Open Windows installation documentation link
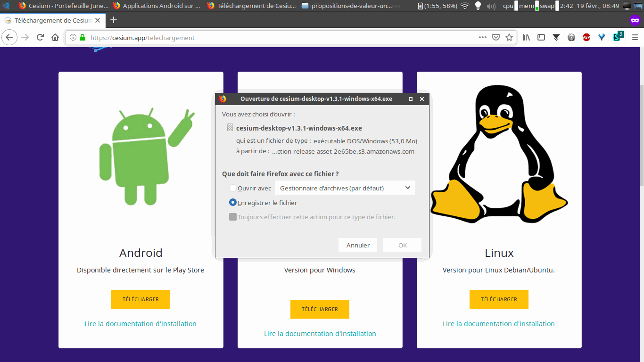 click(x=320, y=334)
